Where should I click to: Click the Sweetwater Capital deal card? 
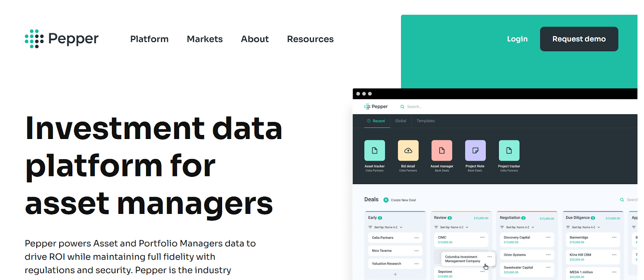click(527, 270)
